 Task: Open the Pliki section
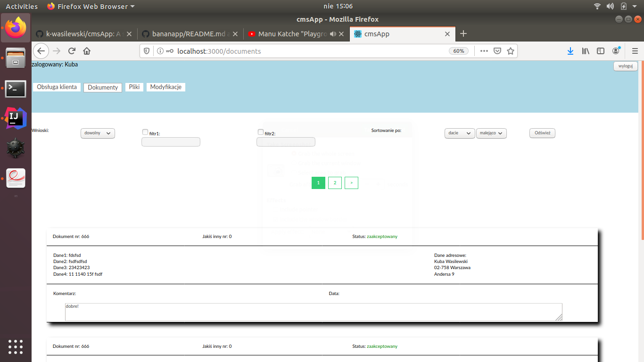point(134,87)
